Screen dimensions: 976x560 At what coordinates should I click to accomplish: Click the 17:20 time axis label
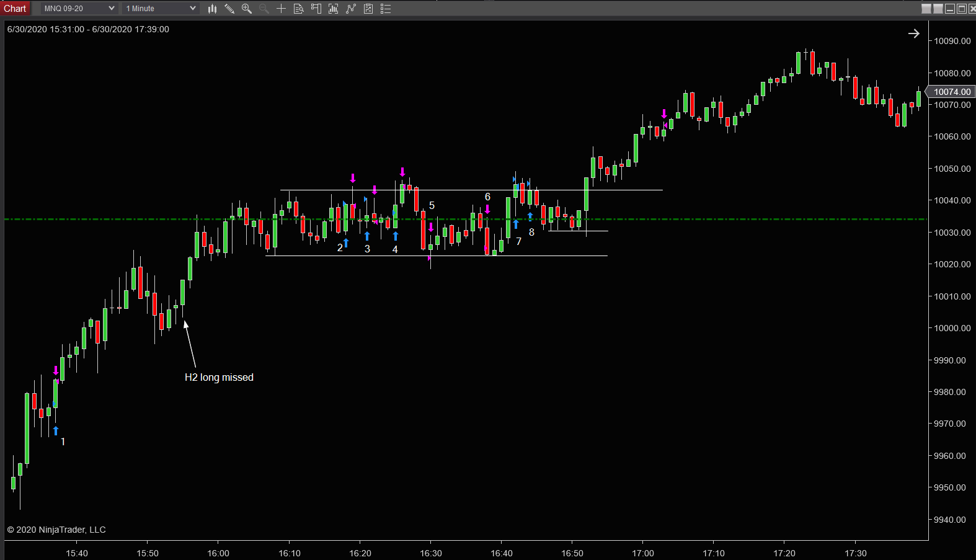[x=784, y=553]
